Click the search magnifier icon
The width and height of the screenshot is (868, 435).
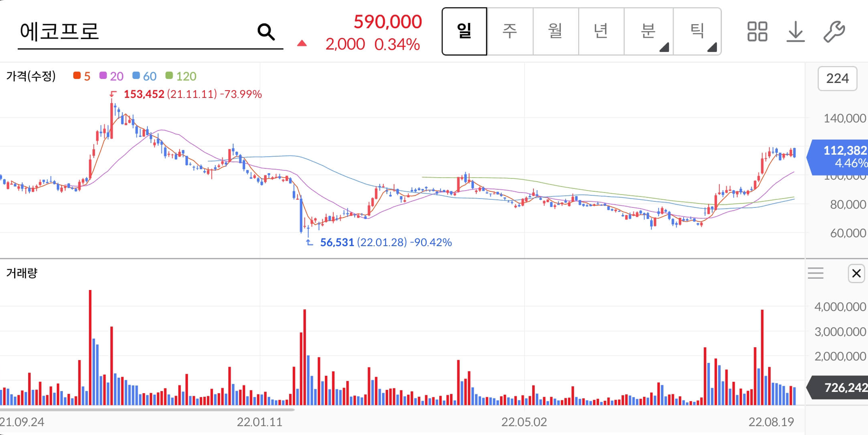(x=266, y=32)
